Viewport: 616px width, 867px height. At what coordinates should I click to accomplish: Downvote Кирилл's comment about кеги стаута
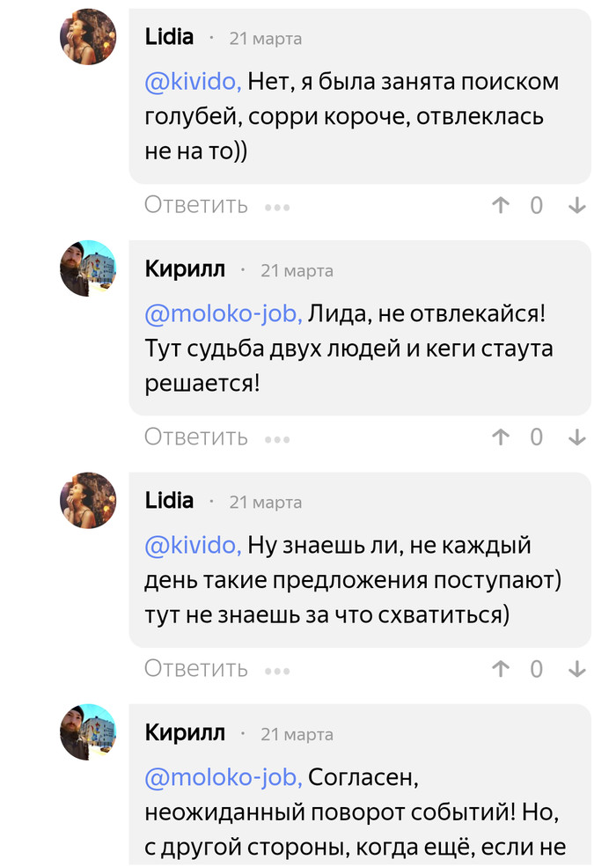[577, 437]
